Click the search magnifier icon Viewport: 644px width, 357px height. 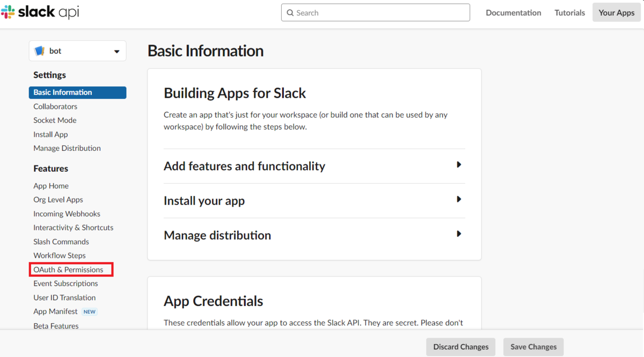tap(290, 13)
